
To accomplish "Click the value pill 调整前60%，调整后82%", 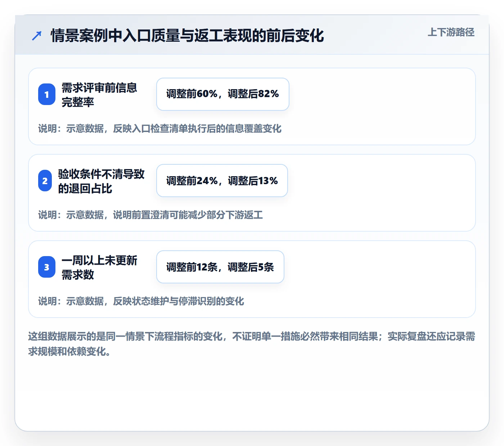I will click(223, 94).
